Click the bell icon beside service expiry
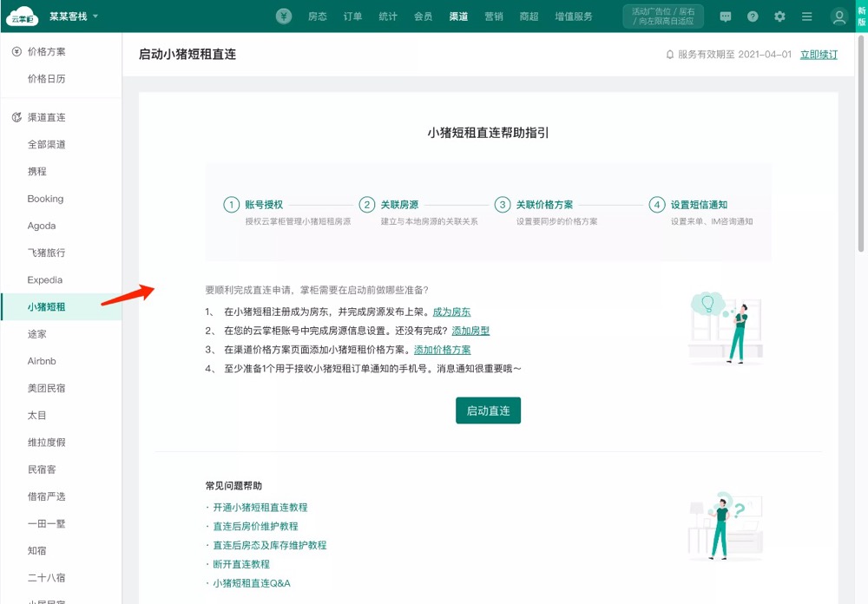868x604 pixels. click(670, 55)
